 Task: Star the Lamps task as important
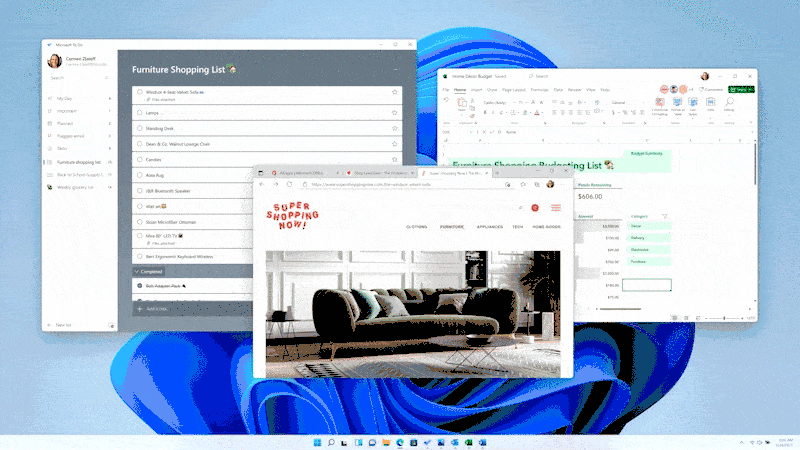click(394, 113)
